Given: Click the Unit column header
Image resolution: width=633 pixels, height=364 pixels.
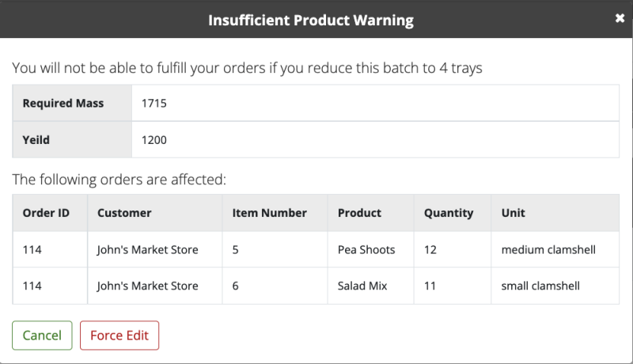Looking at the screenshot, I should pyautogui.click(x=513, y=213).
